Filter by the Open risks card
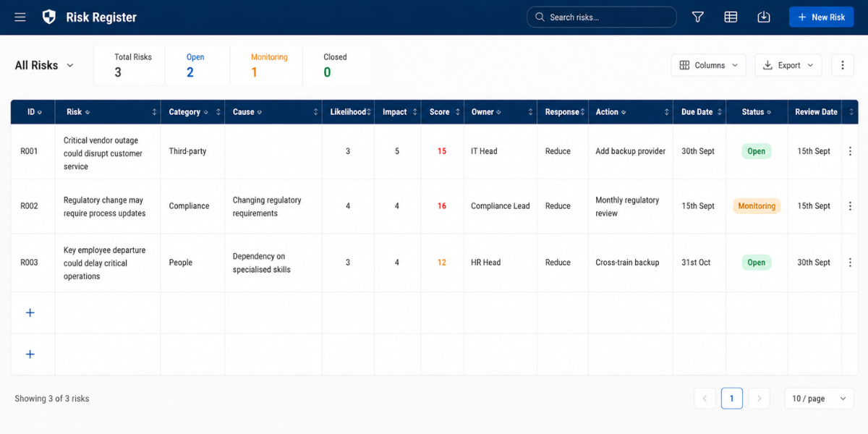868x434 pixels. [x=197, y=65]
